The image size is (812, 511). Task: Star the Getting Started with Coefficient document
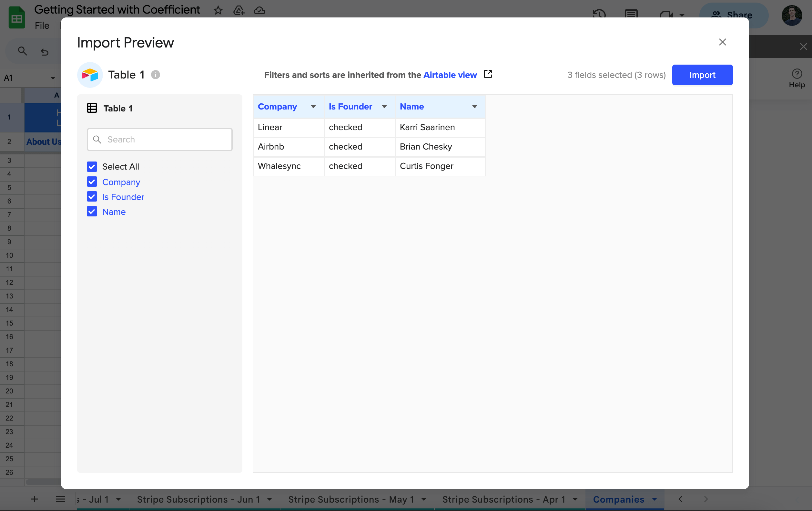point(218,10)
